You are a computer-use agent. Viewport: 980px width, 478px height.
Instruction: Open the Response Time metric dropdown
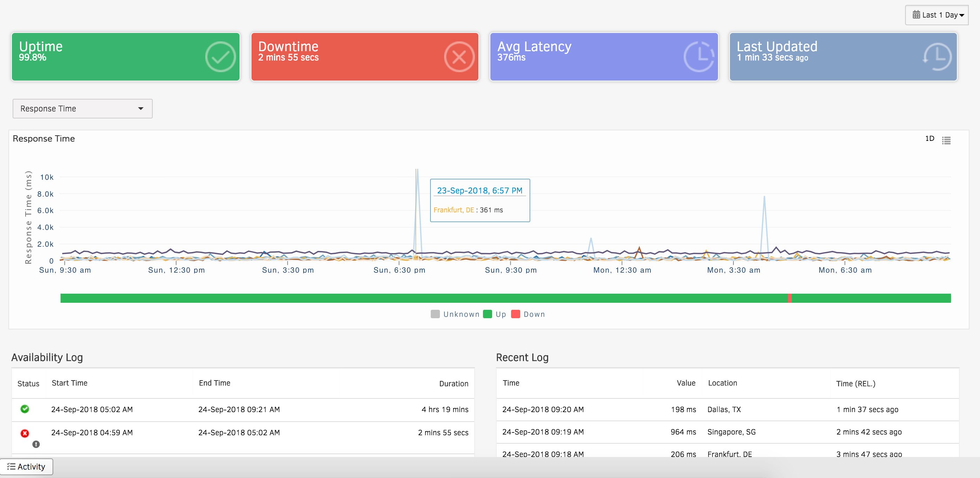[x=82, y=109]
